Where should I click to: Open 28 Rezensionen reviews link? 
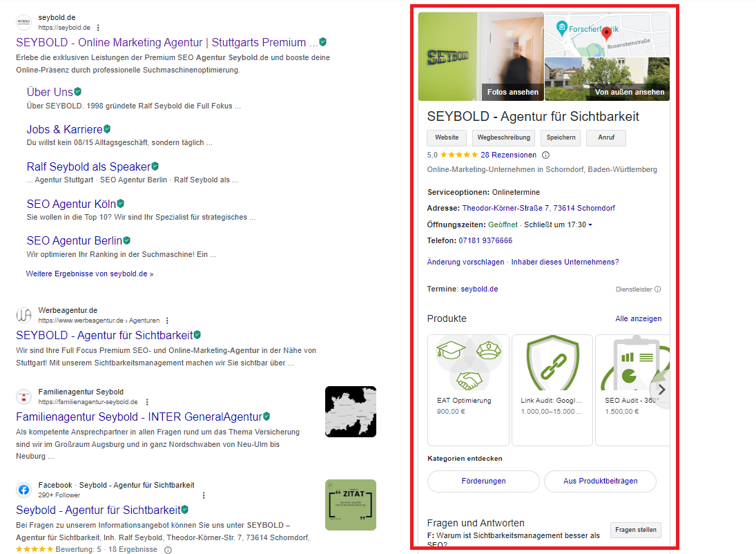(508, 155)
